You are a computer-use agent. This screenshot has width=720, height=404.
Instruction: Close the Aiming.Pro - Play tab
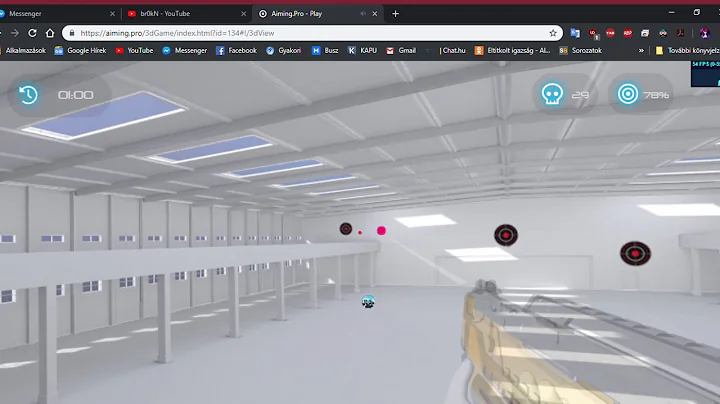(x=375, y=14)
